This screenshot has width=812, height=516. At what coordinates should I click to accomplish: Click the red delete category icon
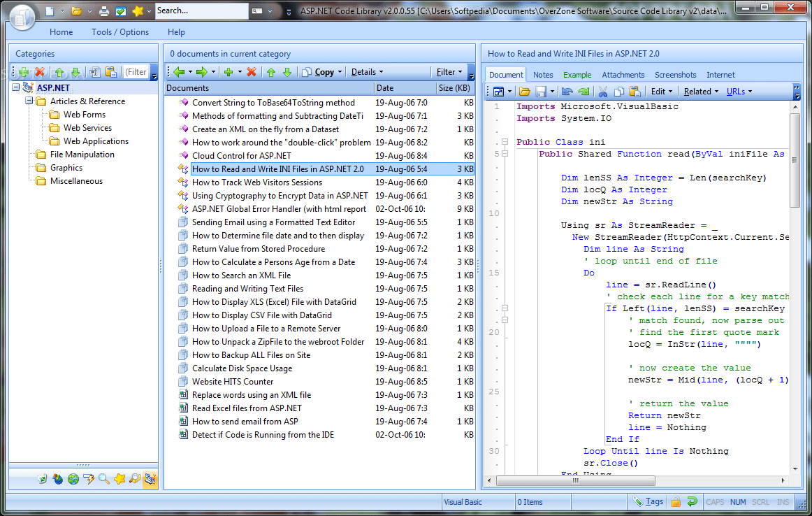click(x=40, y=72)
